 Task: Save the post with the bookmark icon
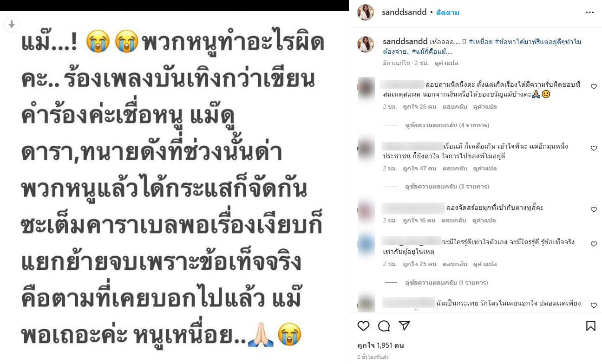(590, 326)
